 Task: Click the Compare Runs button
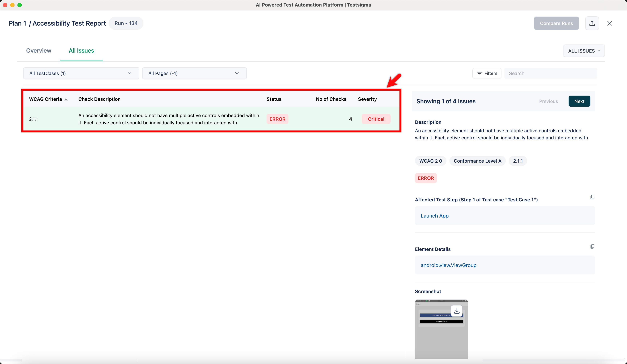point(556,23)
